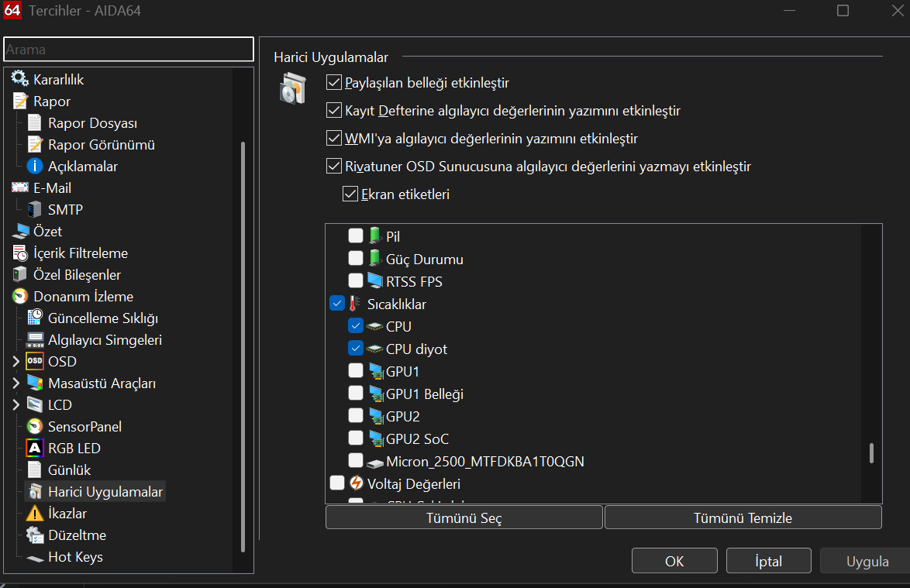Click the Özet computer icon

(20, 231)
